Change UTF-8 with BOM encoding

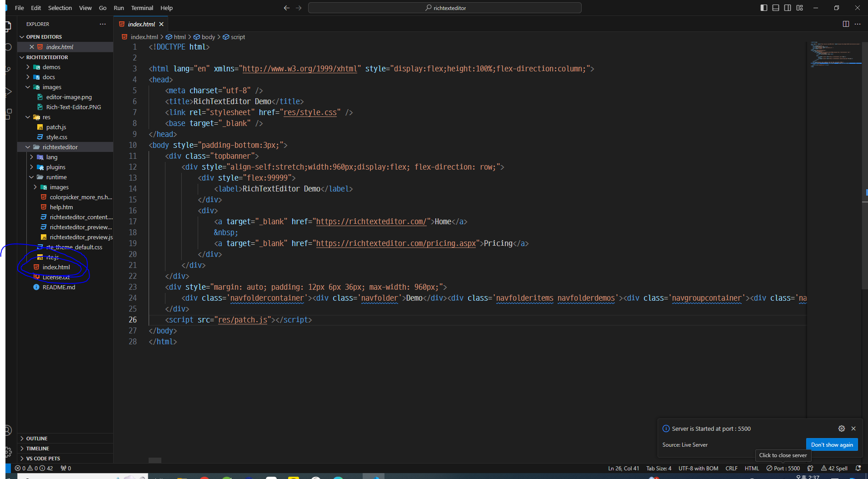tap(698, 468)
